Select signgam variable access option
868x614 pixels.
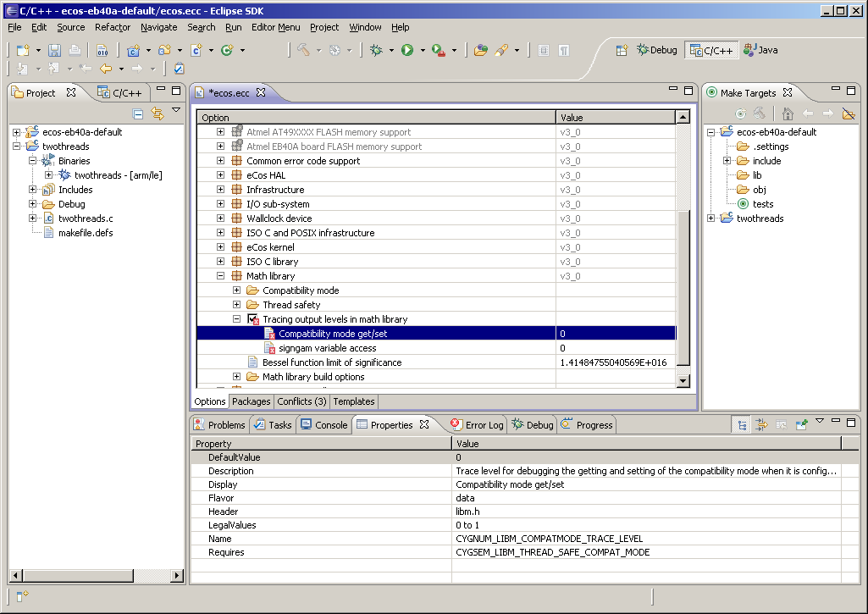[x=327, y=348]
